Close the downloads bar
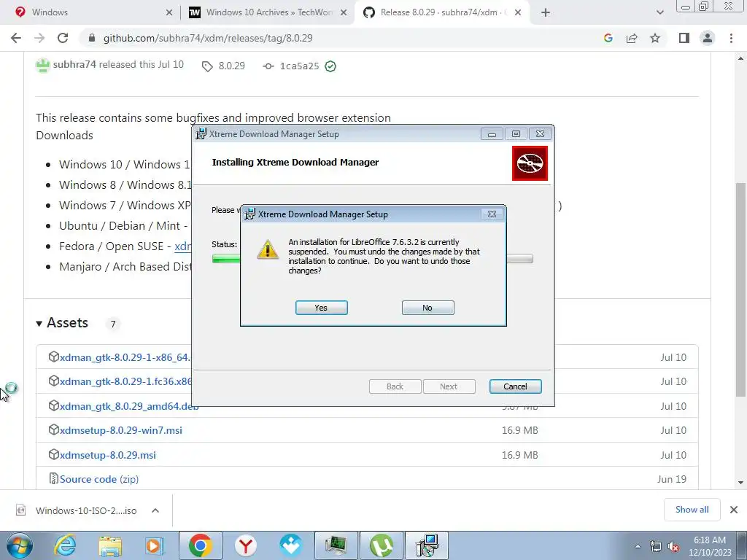The image size is (747, 560). coord(734,510)
